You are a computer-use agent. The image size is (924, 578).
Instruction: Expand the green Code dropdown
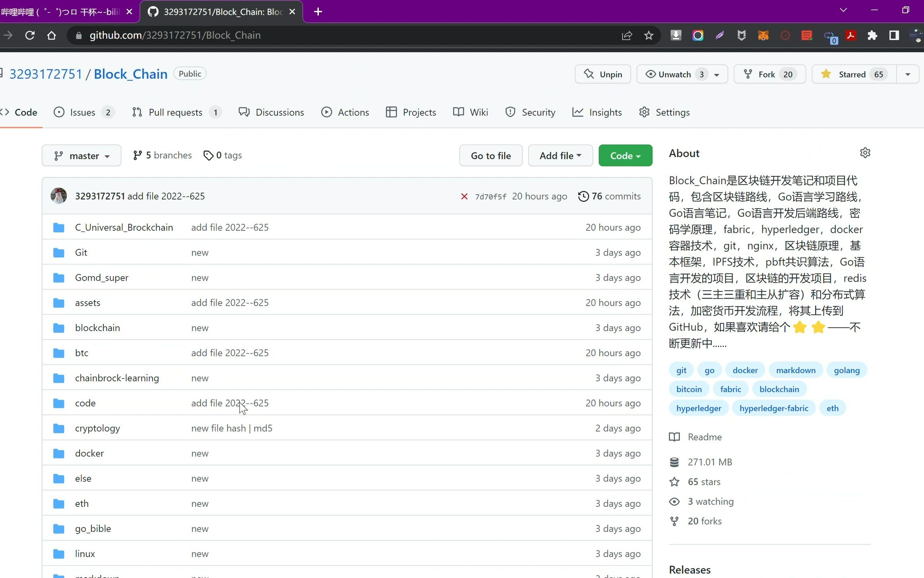pos(625,155)
